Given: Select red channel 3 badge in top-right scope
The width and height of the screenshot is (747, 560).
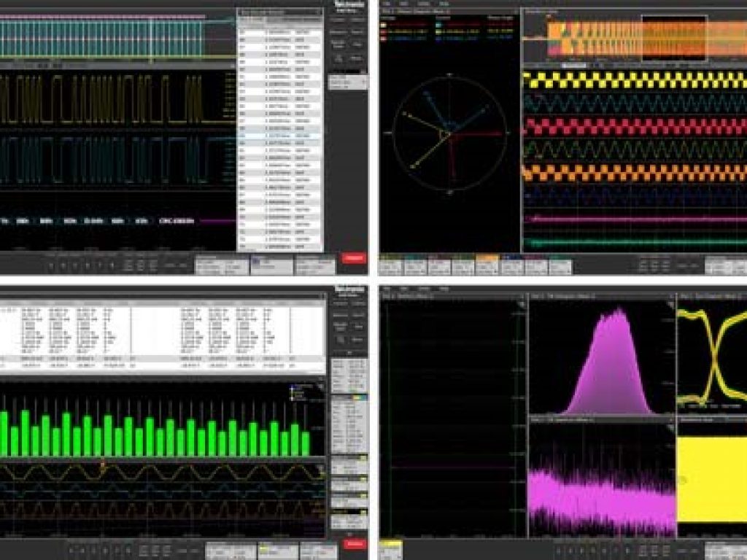Looking at the screenshot, I should [439, 266].
